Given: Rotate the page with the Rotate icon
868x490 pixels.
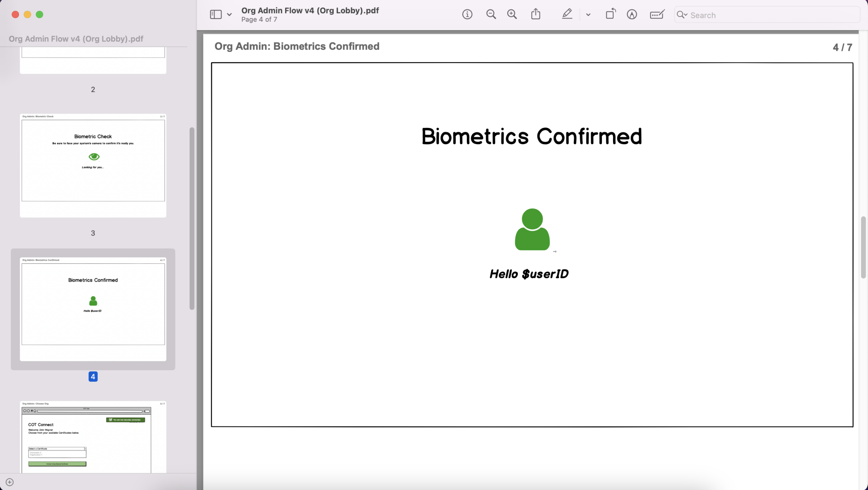Looking at the screenshot, I should pos(611,14).
